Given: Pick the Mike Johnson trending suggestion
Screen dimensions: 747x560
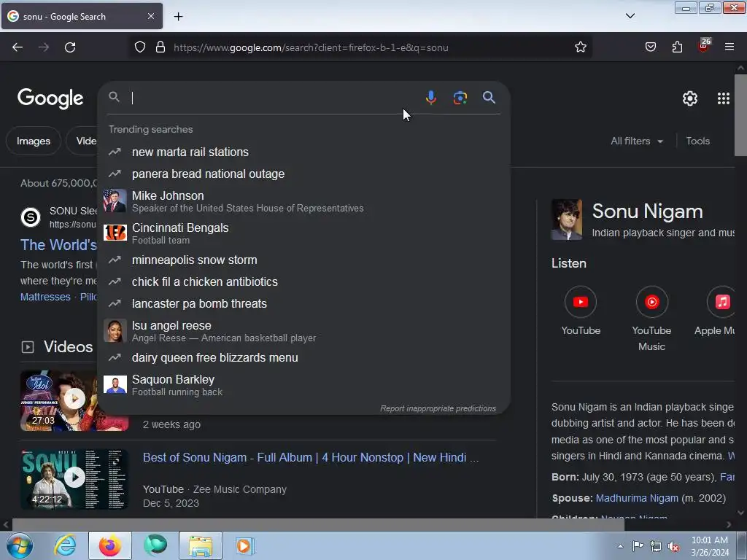Looking at the screenshot, I should coord(303,201).
